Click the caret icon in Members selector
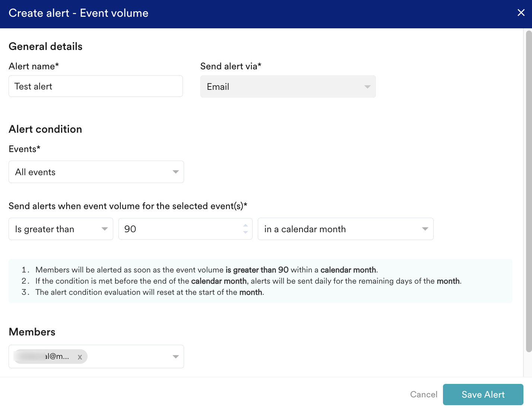 [175, 357]
